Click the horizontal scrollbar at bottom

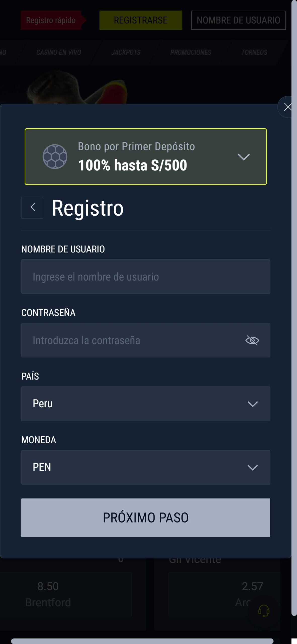(142, 641)
